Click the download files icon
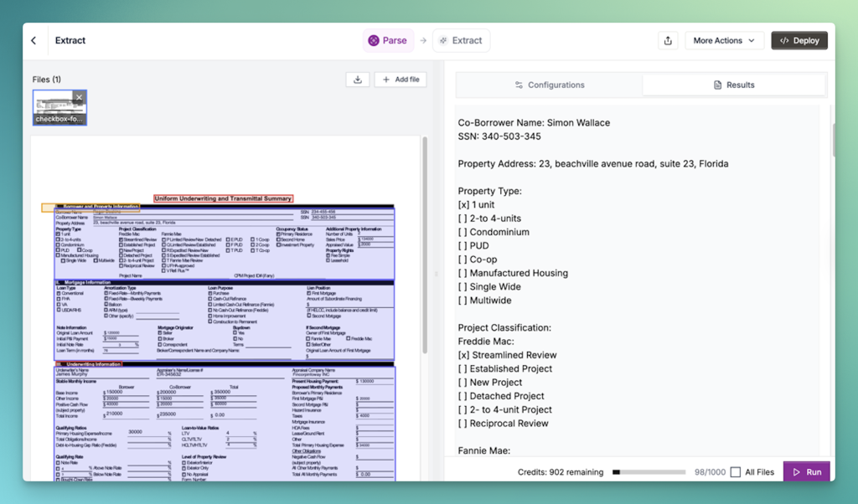858x504 pixels. click(x=358, y=80)
